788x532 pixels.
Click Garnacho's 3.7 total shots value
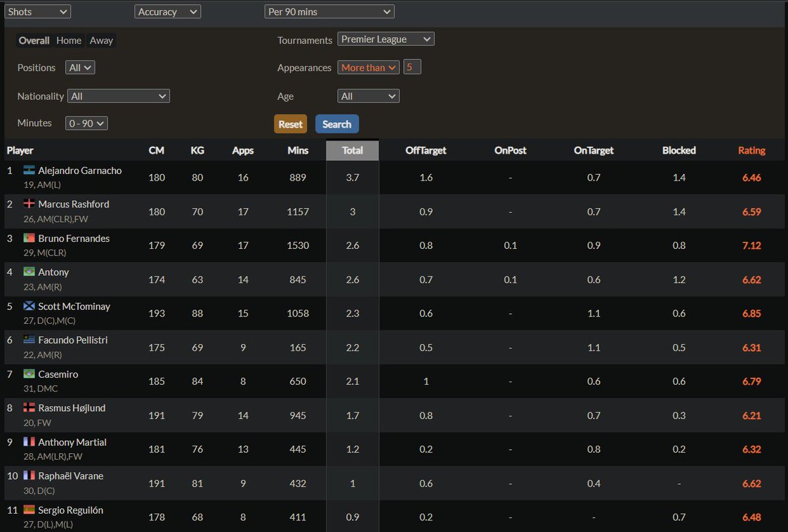click(353, 178)
